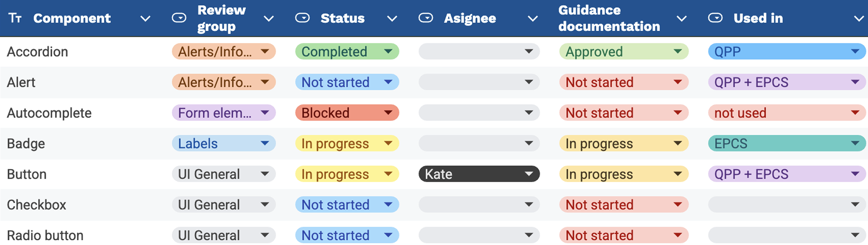This screenshot has width=868, height=245.
Task: Click the dropdown type icon beside Asignee header
Action: [426, 18]
